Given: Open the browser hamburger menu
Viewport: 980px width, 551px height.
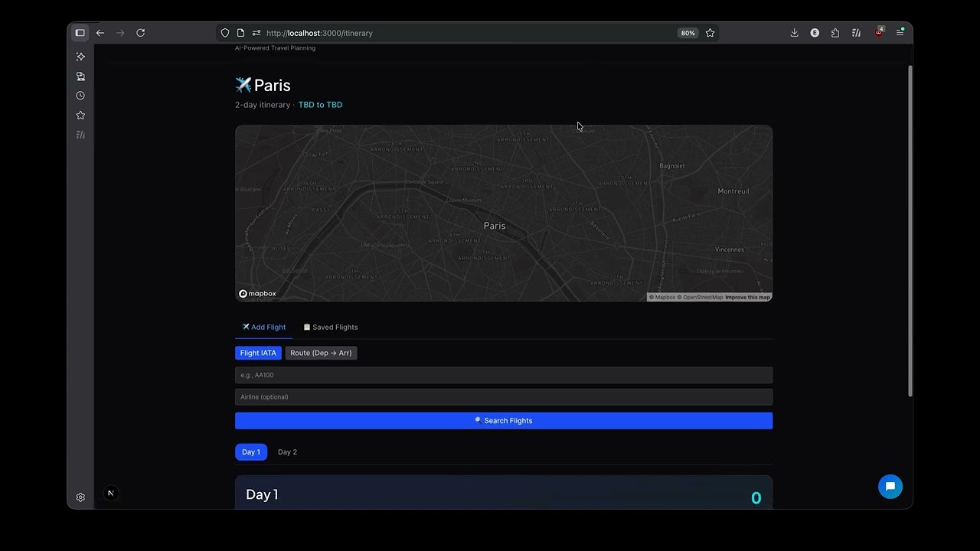Looking at the screenshot, I should point(900,33).
